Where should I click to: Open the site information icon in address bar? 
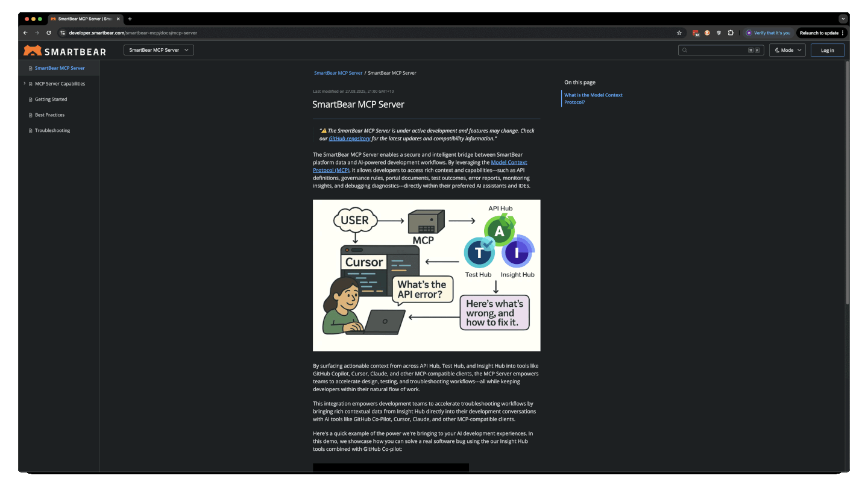coord(63,33)
